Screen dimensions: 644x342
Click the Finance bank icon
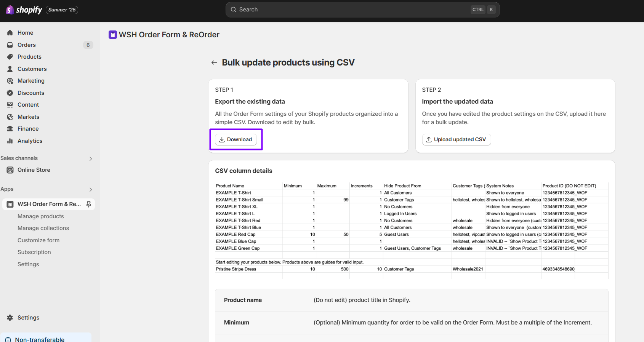[10, 129]
